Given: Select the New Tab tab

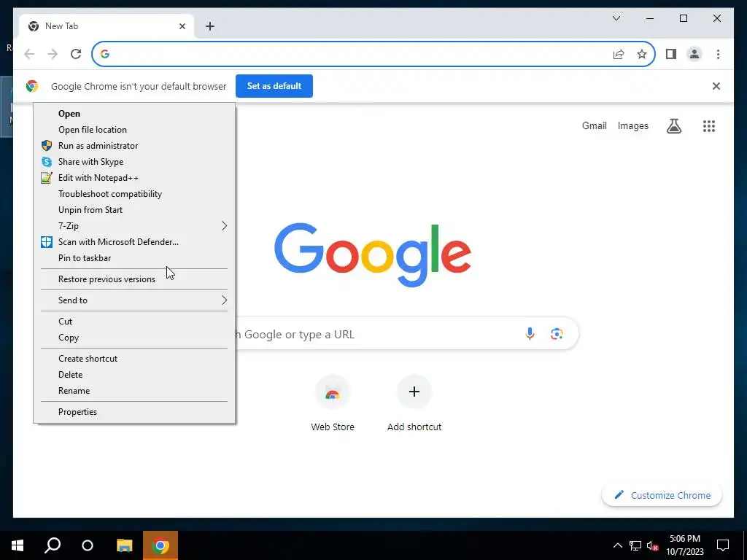Looking at the screenshot, I should 107,26.
